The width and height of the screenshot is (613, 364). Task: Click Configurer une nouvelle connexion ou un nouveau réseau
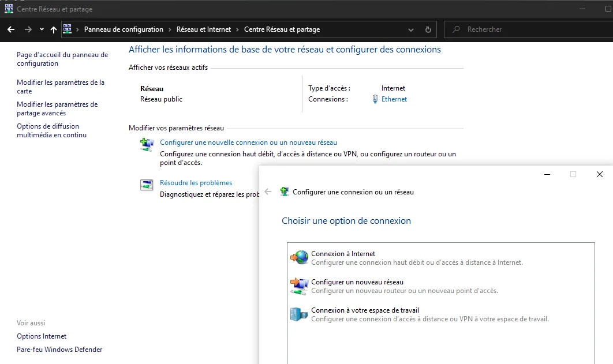(248, 142)
